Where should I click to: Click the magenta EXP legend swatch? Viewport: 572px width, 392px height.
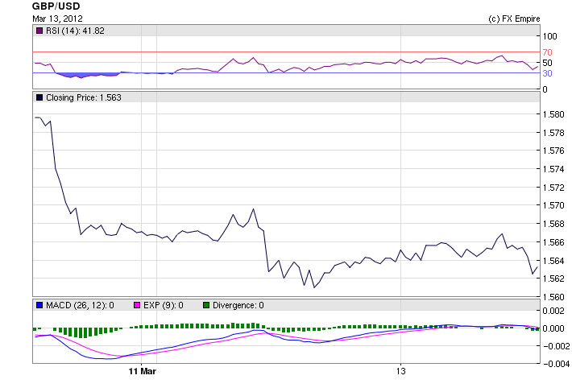[137, 305]
